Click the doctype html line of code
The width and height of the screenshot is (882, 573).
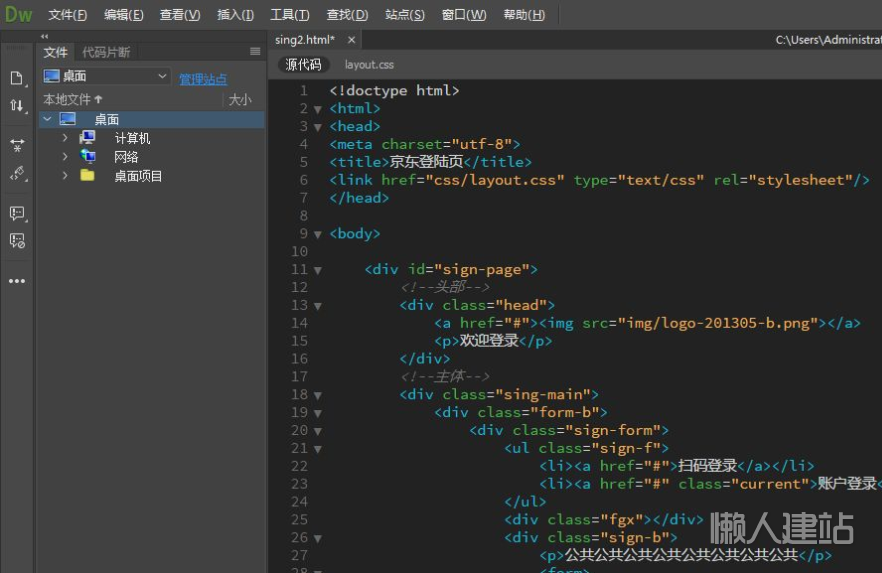click(394, 91)
